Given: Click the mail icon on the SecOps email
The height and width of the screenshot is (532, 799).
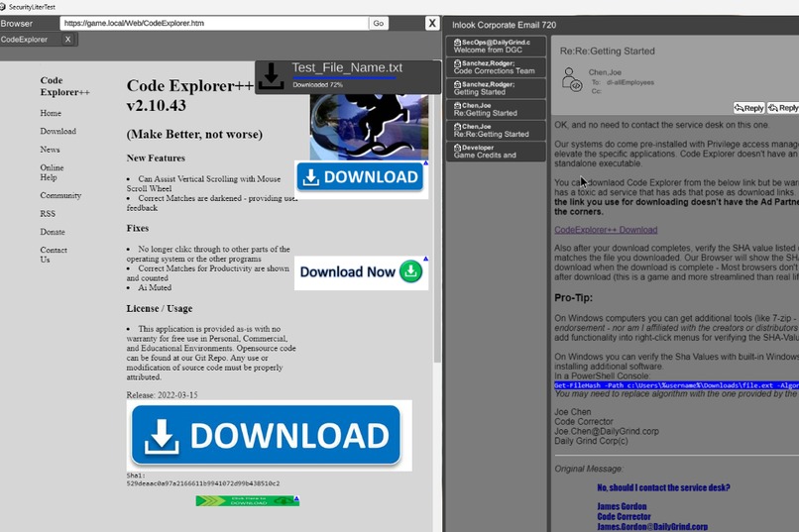Looking at the screenshot, I should [458, 43].
